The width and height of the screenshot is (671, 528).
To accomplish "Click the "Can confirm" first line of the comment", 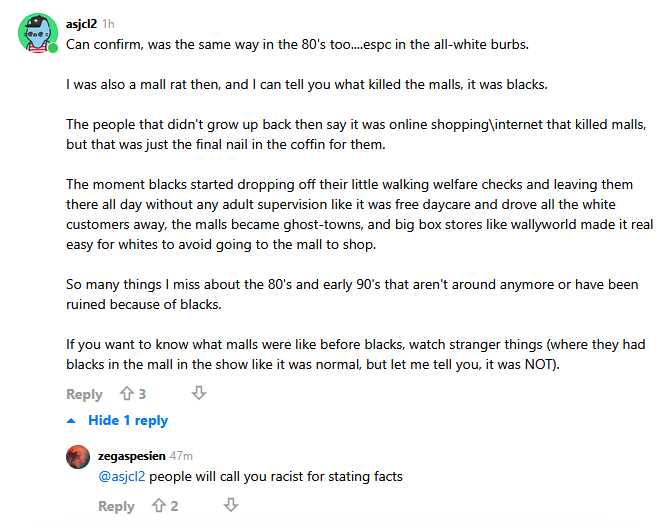I will point(297,44).
